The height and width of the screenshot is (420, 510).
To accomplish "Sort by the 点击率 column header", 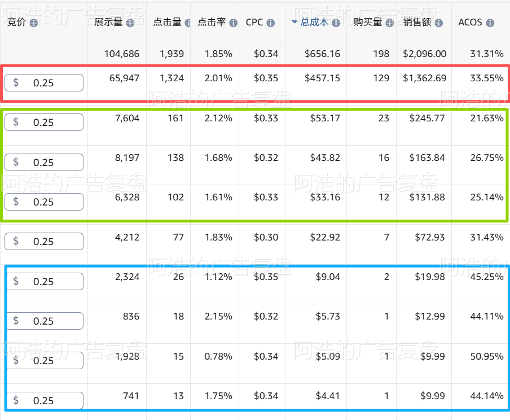I will click(x=212, y=22).
